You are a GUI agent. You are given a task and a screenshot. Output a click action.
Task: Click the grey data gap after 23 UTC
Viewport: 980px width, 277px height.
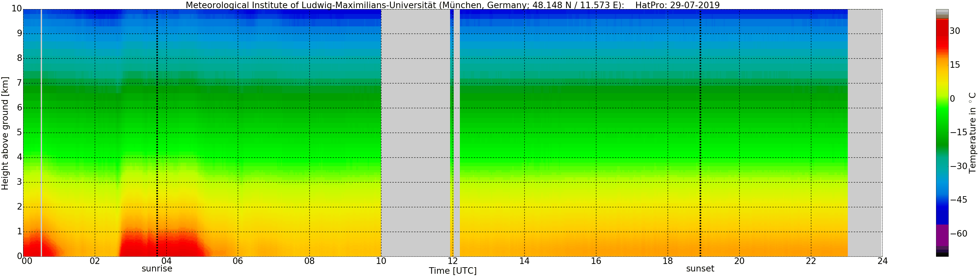click(865, 133)
